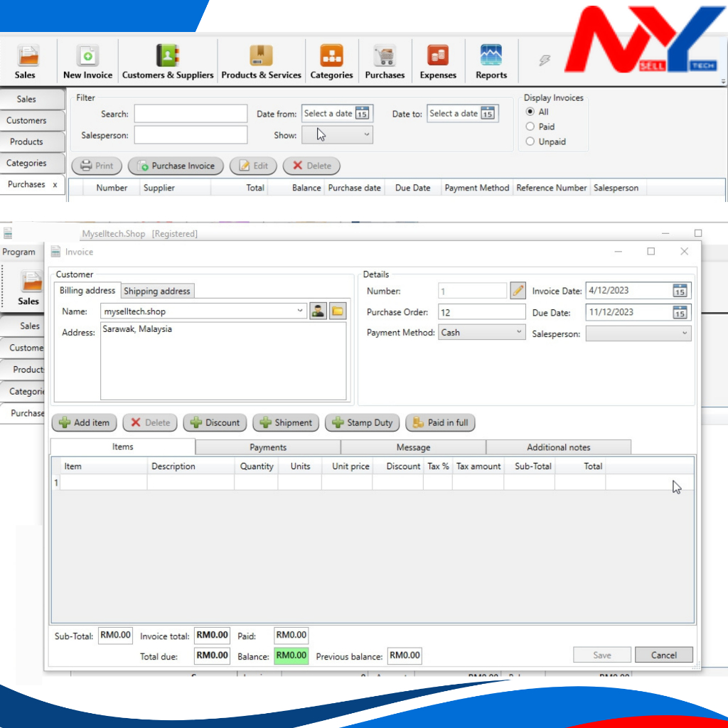Switch to the Payments tab
Screen dimensions: 728x728
(268, 447)
